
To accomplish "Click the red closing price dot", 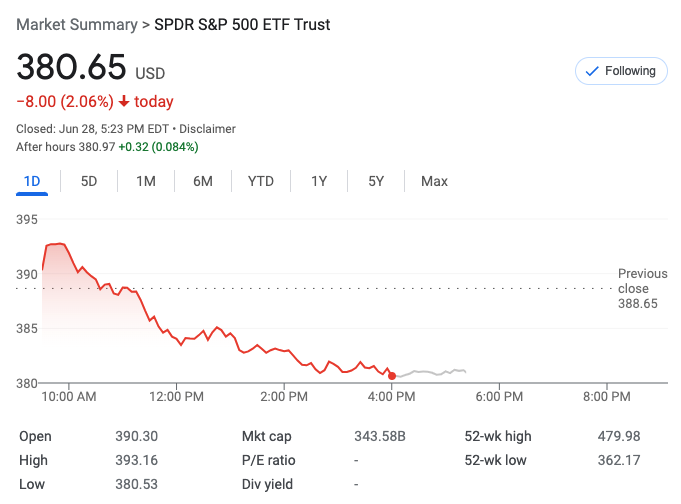I will [x=392, y=376].
